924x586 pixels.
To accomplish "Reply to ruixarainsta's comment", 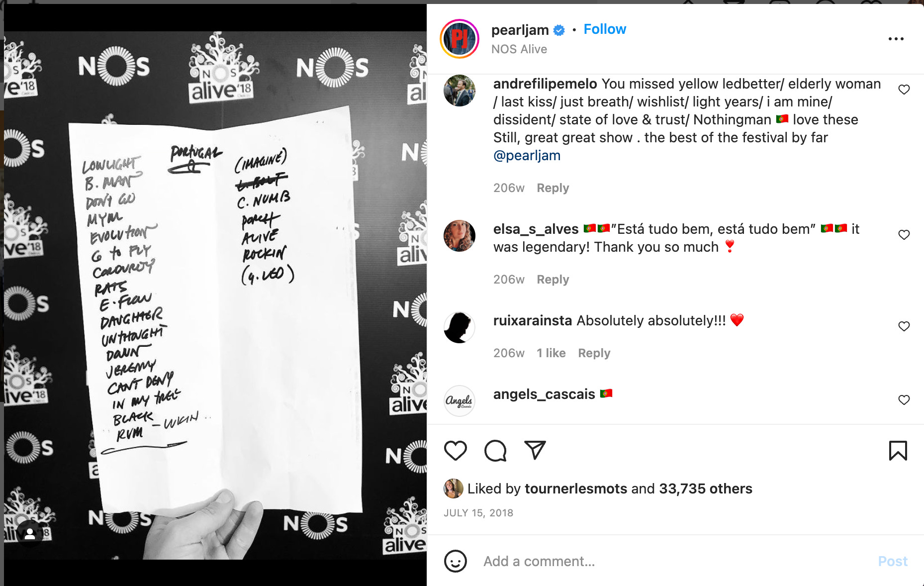I will point(594,353).
